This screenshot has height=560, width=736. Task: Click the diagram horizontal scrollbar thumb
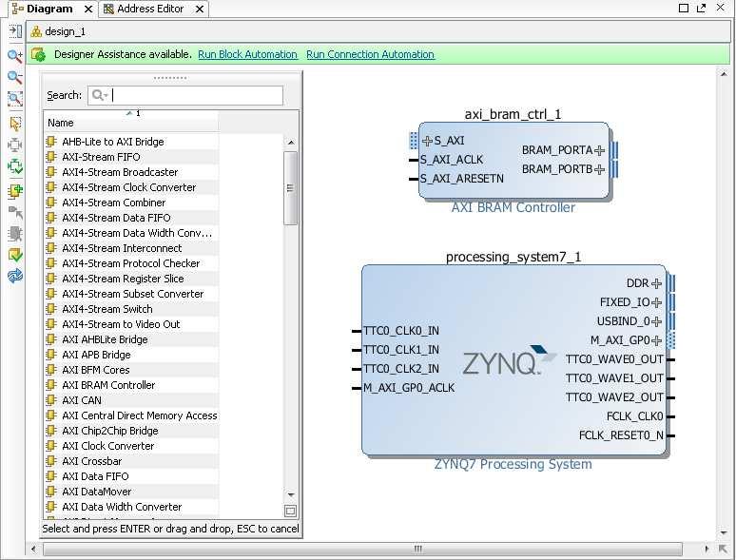362,549
